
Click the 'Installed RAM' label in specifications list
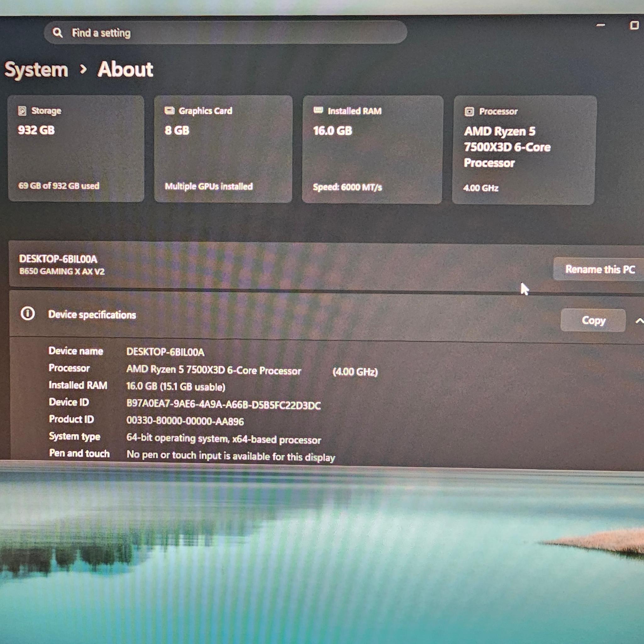pyautogui.click(x=78, y=385)
